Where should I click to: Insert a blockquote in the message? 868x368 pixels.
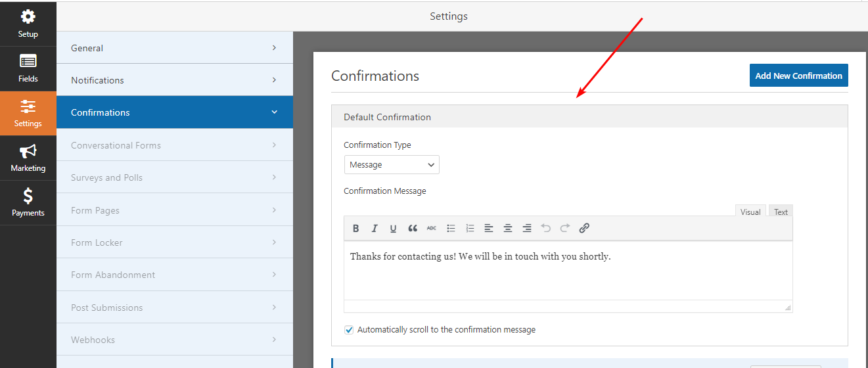coord(413,229)
